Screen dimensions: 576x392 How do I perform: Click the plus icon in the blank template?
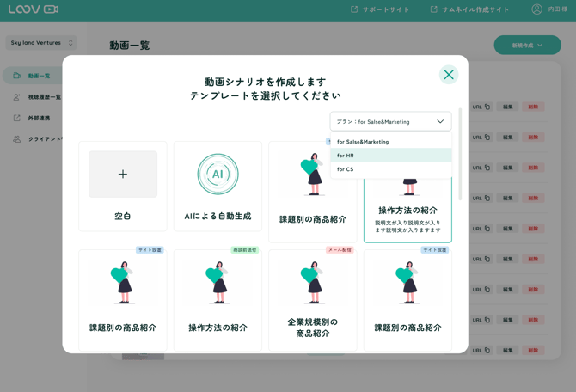click(x=123, y=174)
